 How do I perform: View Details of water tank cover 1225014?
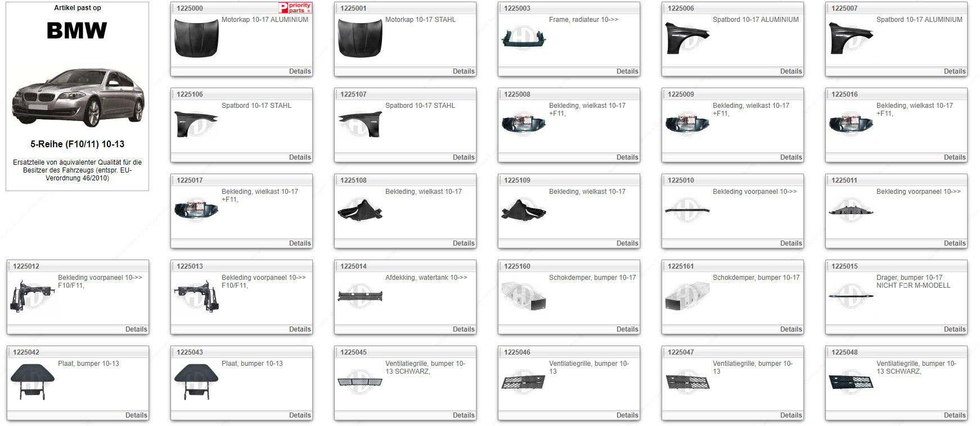464,329
